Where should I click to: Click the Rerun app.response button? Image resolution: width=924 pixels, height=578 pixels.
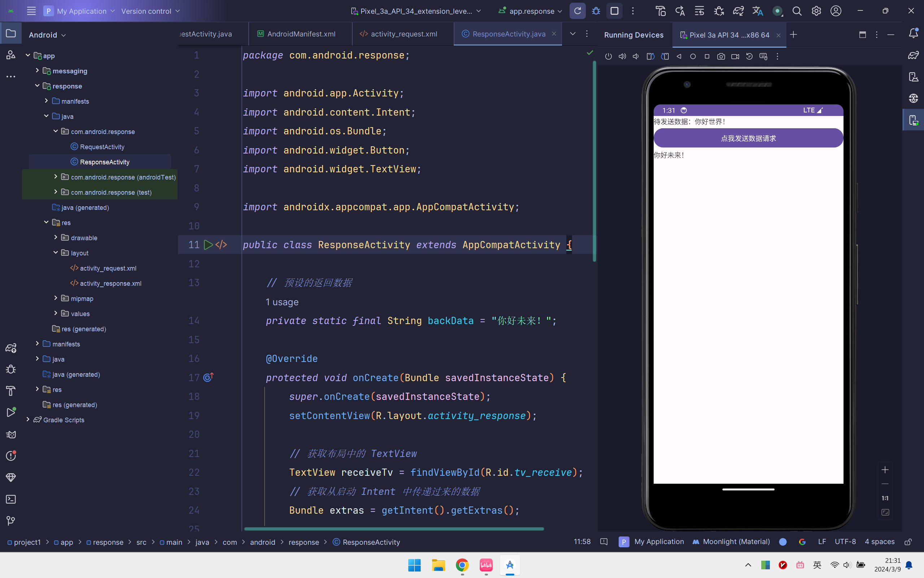[577, 11]
